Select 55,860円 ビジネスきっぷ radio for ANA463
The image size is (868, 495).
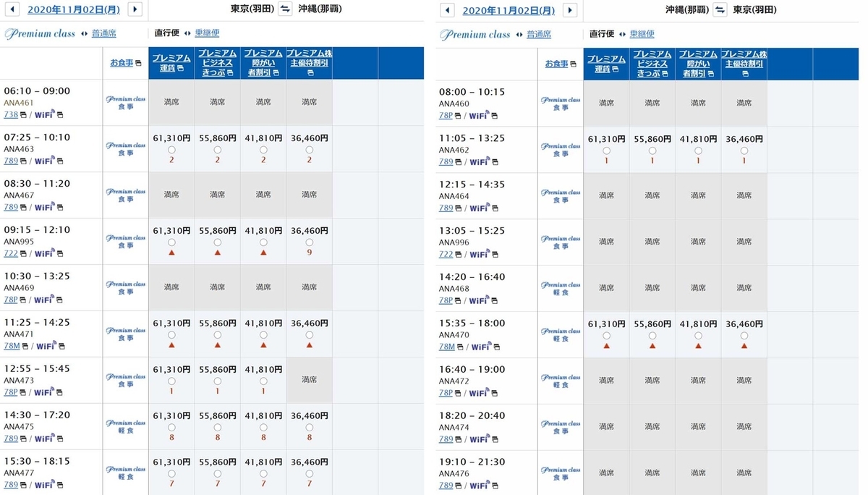coord(218,150)
